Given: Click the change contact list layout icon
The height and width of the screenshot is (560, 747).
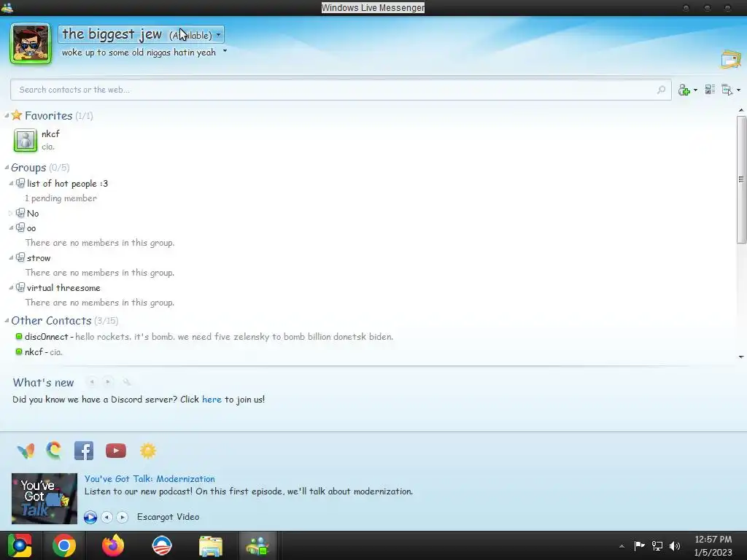Looking at the screenshot, I should 710,90.
